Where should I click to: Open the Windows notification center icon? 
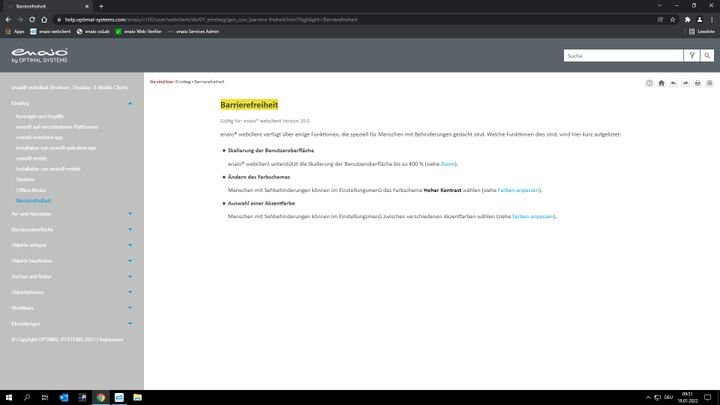(x=708, y=398)
